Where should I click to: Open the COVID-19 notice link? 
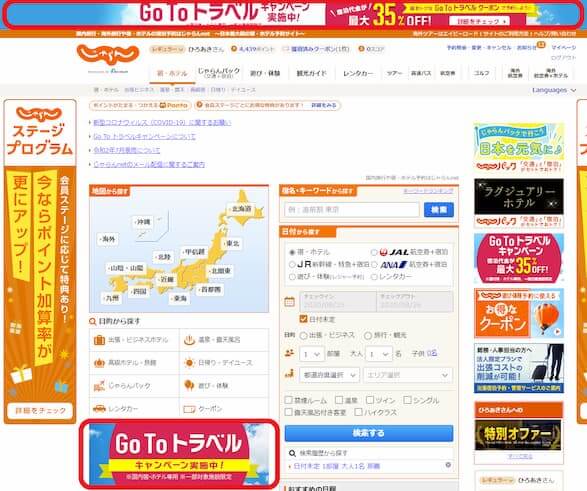(x=162, y=122)
